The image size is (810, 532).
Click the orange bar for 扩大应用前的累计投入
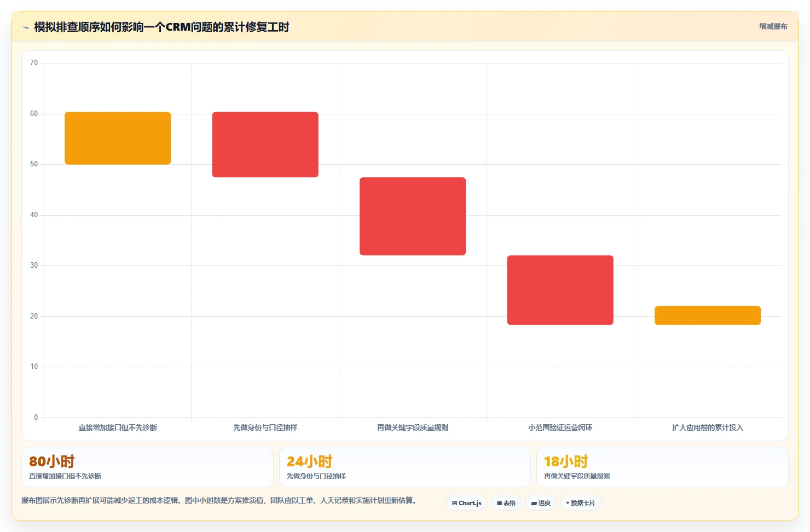(x=708, y=315)
